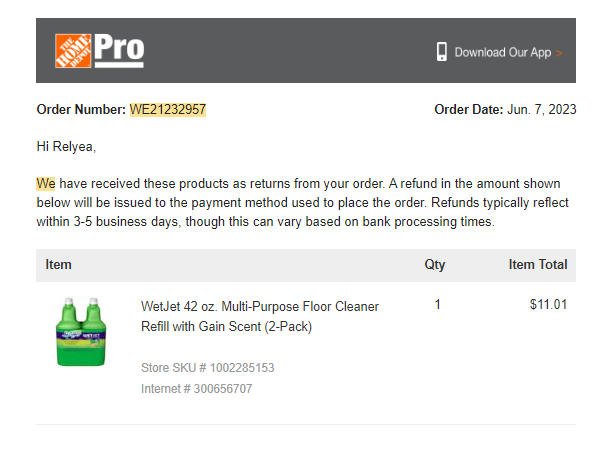Click the Item column header
This screenshot has width=611, height=449.
pyautogui.click(x=58, y=265)
